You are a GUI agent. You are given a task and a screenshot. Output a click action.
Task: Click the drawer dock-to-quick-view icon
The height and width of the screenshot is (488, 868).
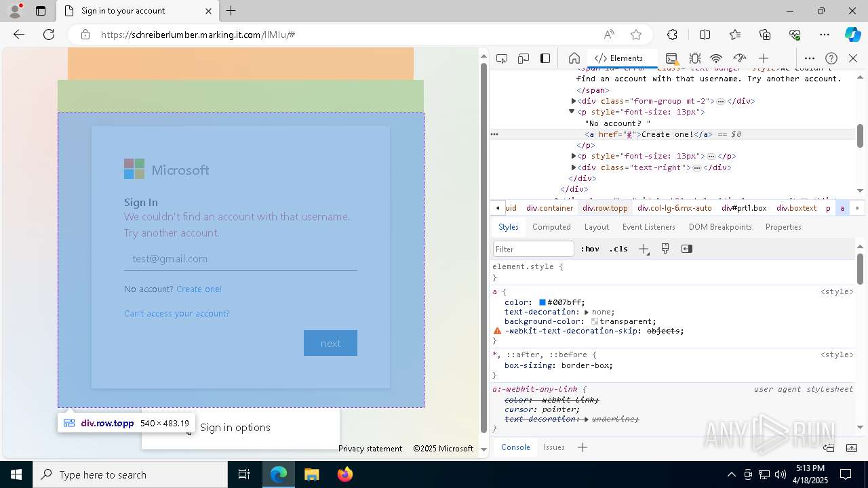tap(829, 447)
